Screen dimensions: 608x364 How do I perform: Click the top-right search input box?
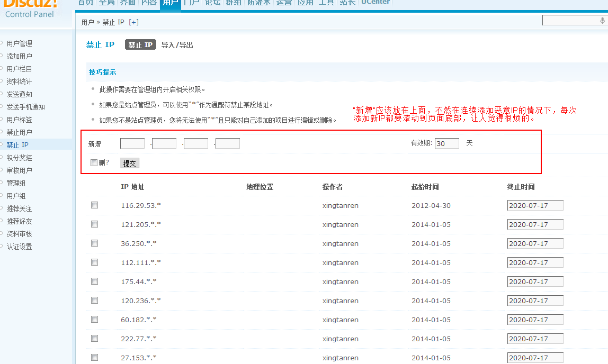pyautogui.click(x=575, y=20)
